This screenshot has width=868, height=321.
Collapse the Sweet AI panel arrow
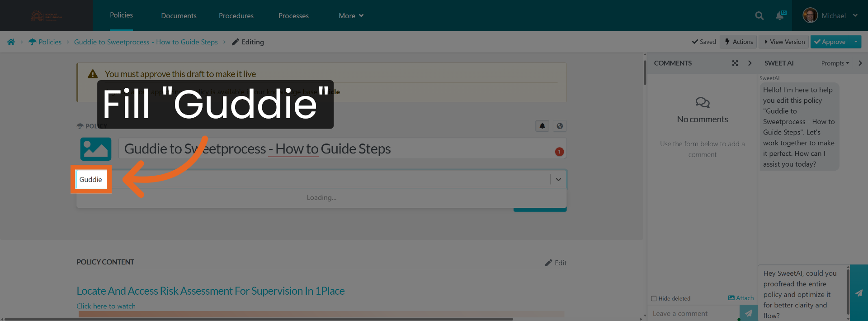[x=860, y=63]
